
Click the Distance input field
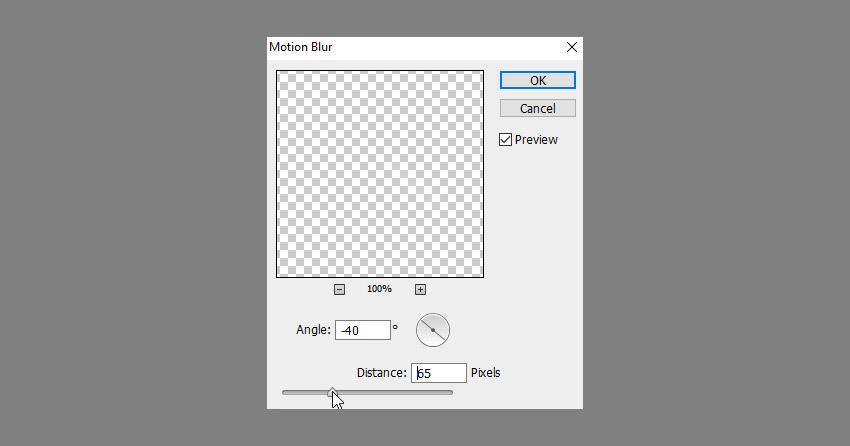(439, 373)
